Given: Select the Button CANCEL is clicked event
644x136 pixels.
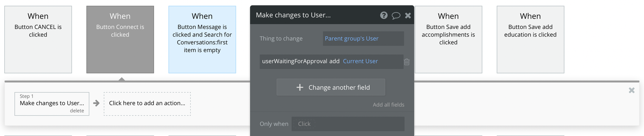Looking at the screenshot, I should pyautogui.click(x=38, y=39).
